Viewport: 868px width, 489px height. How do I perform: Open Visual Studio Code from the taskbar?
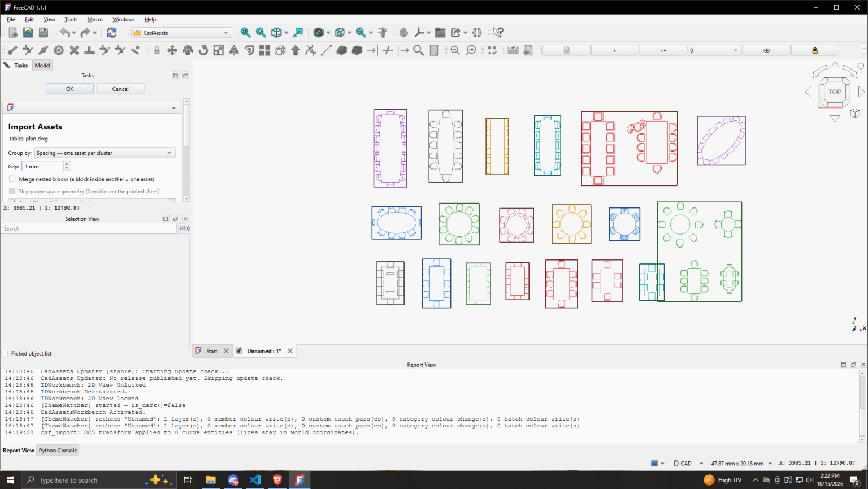pyautogui.click(x=255, y=480)
